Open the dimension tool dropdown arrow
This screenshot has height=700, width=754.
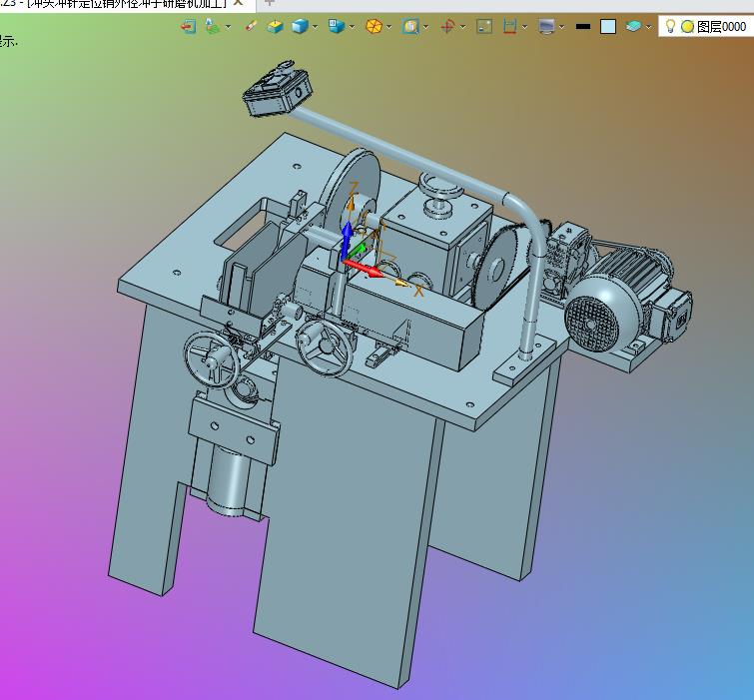click(524, 26)
